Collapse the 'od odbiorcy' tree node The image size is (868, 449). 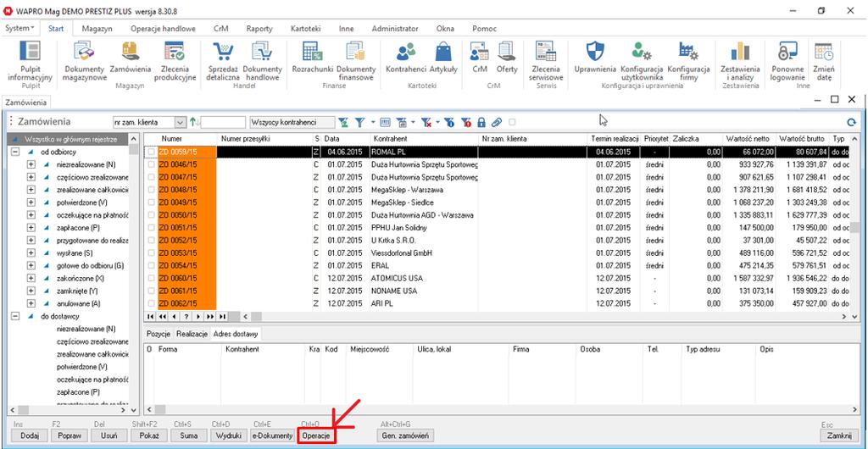coord(15,152)
